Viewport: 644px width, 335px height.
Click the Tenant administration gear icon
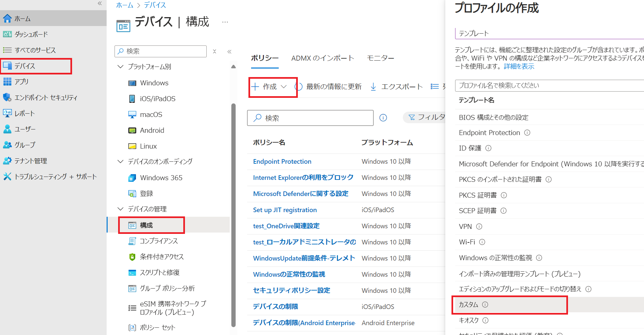[x=7, y=160]
